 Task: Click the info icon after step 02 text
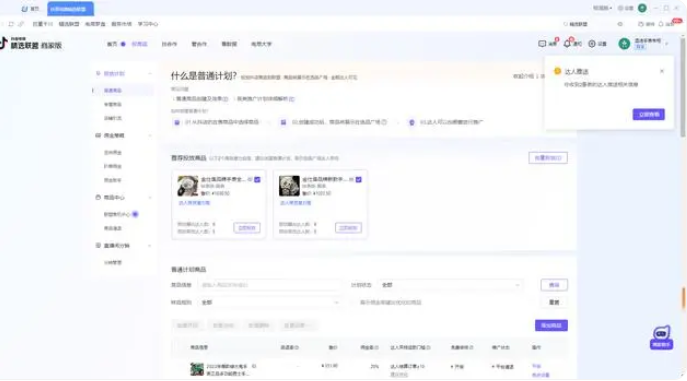[x=384, y=122]
